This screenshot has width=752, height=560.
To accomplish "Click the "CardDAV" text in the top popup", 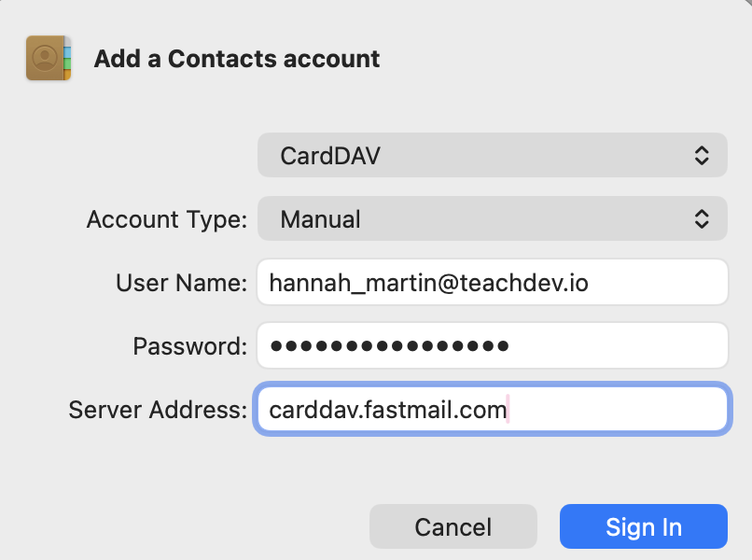I will [330, 156].
